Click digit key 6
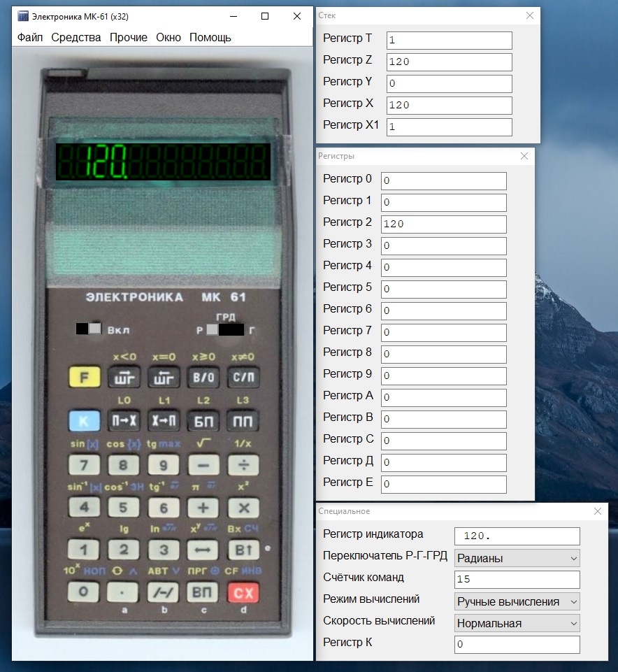Screen dimensions: 618x672 click(164, 508)
